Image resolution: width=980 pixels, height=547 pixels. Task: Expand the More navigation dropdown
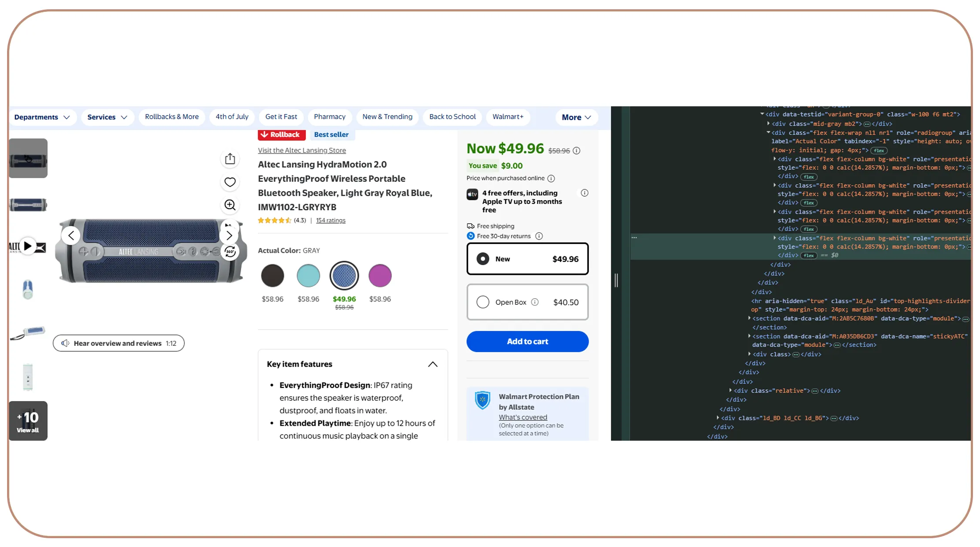[576, 117]
